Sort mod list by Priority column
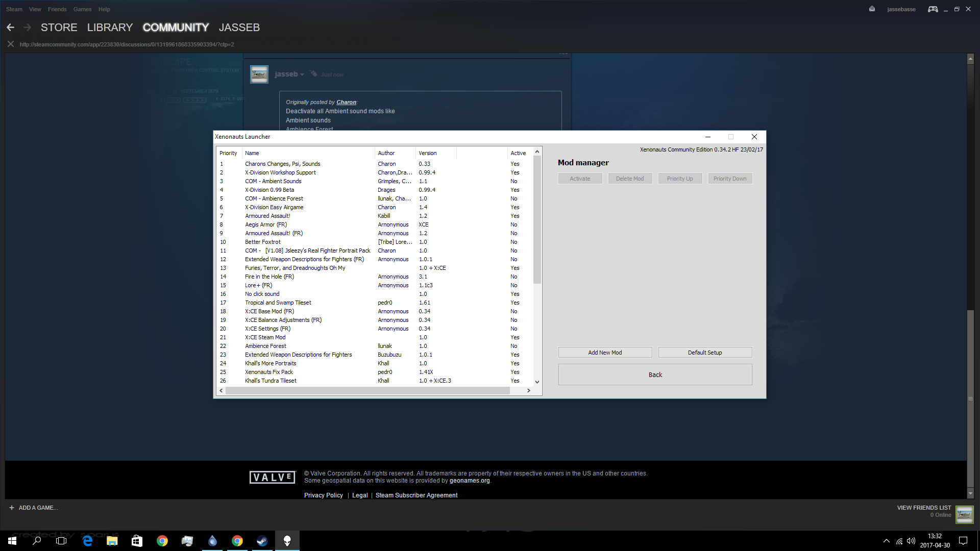This screenshot has width=980, height=551. point(229,153)
